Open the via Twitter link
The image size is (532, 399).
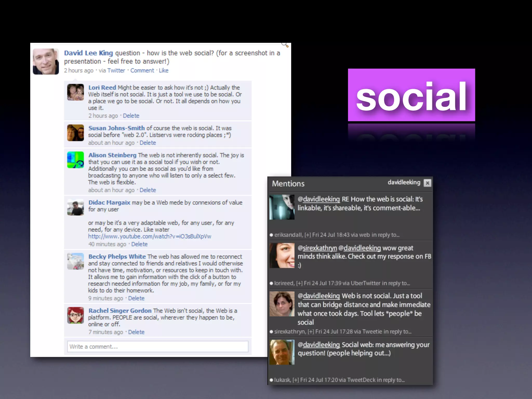tap(116, 70)
